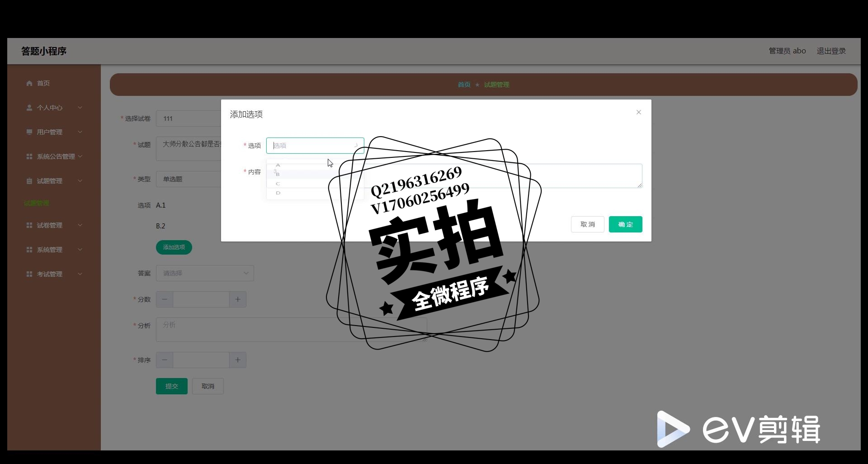Click the 取消 button in the dialog
The width and height of the screenshot is (868, 464).
(x=588, y=224)
